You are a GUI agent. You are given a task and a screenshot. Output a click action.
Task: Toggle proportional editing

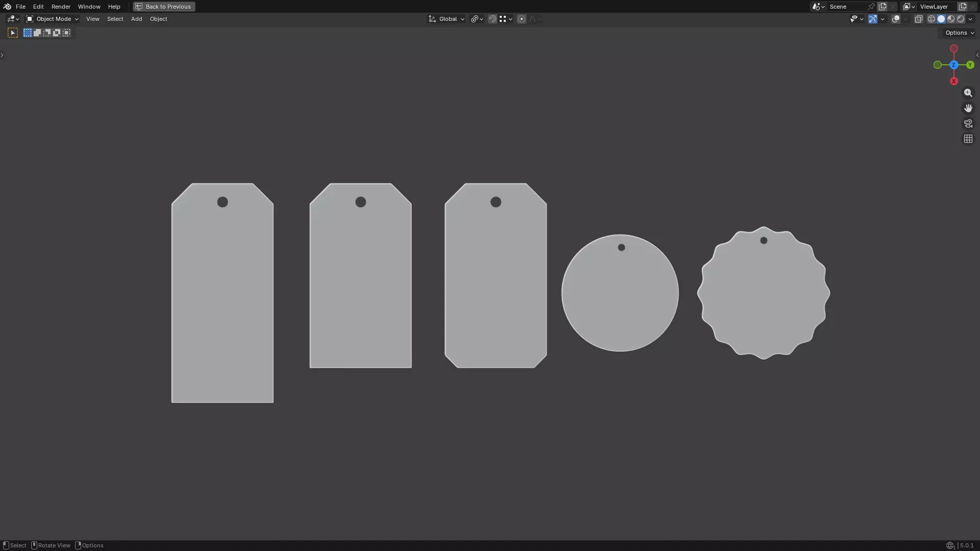point(522,19)
